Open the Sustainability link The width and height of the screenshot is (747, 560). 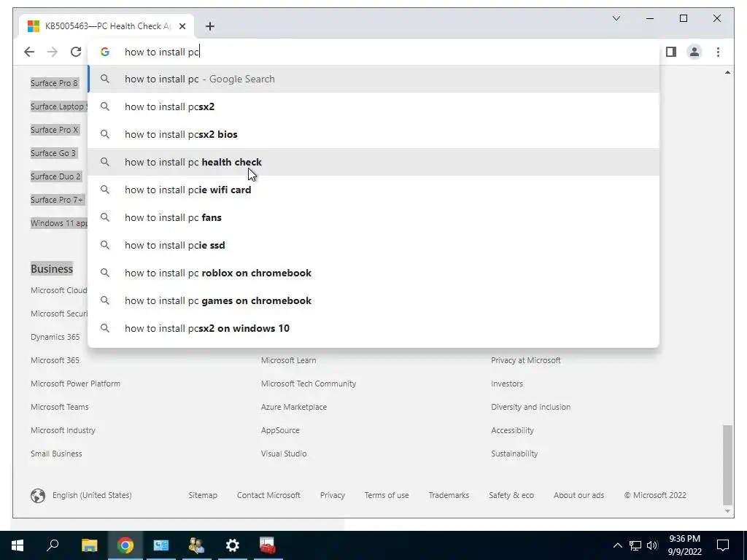coord(514,454)
